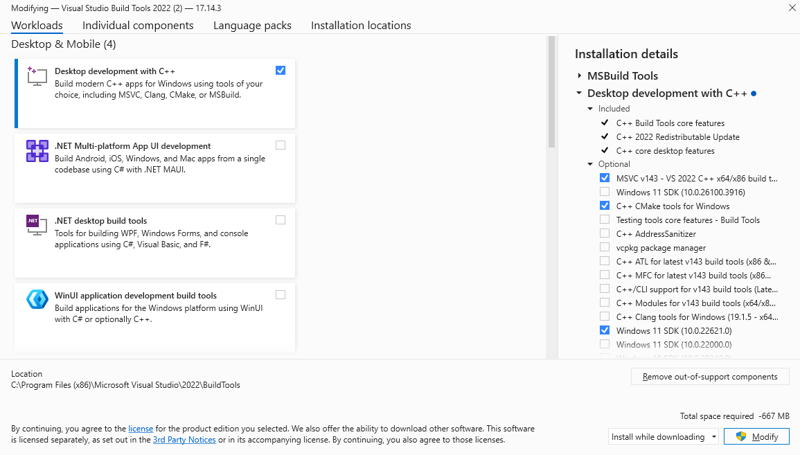This screenshot has height=455, width=800.
Task: Click the Desktop development with C++ workload icon
Action: (37, 77)
